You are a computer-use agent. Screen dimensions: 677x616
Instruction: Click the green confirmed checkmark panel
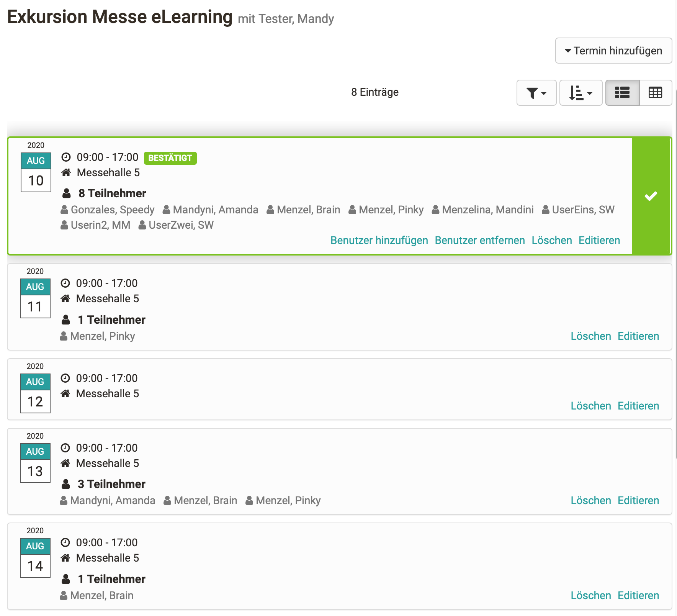point(651,196)
